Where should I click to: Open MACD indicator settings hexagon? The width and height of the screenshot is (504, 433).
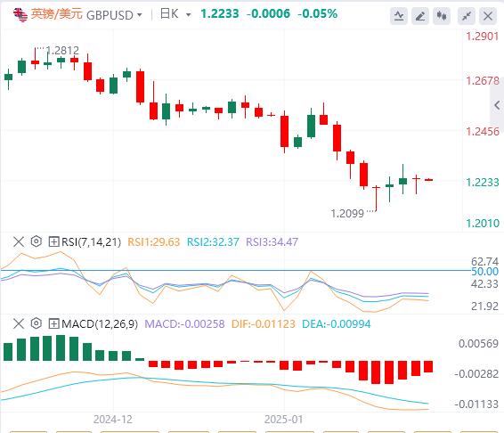click(37, 323)
